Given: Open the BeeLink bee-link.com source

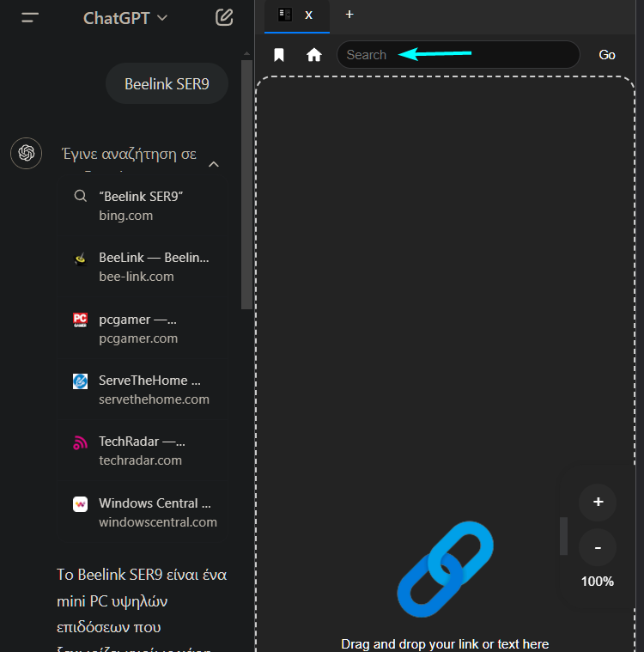Looking at the screenshot, I should (142, 266).
